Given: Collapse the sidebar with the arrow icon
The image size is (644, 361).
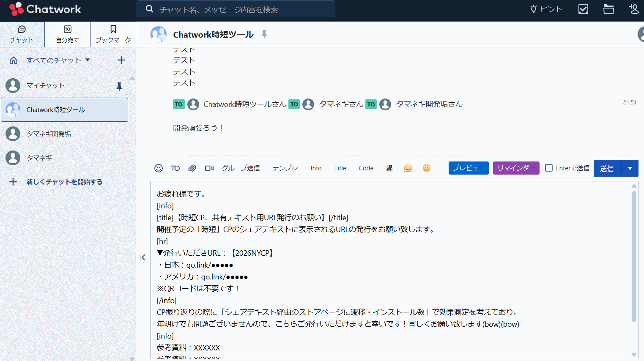Looking at the screenshot, I should (x=143, y=257).
